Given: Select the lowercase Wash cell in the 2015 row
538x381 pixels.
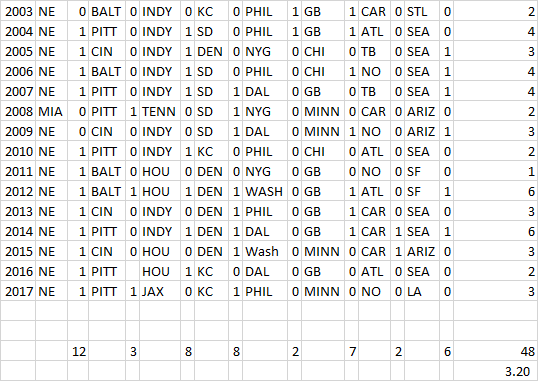Looking at the screenshot, I should pyautogui.click(x=265, y=252).
